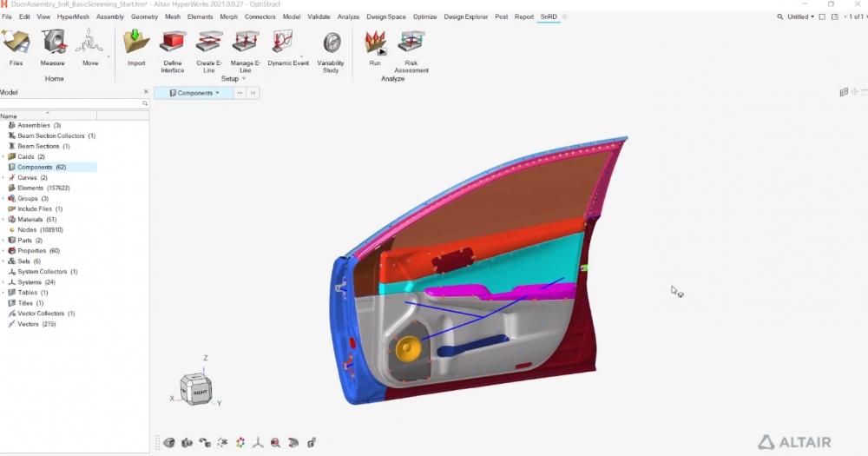This screenshot has width=868, height=456.
Task: Open Variability Study tool
Action: (x=331, y=51)
